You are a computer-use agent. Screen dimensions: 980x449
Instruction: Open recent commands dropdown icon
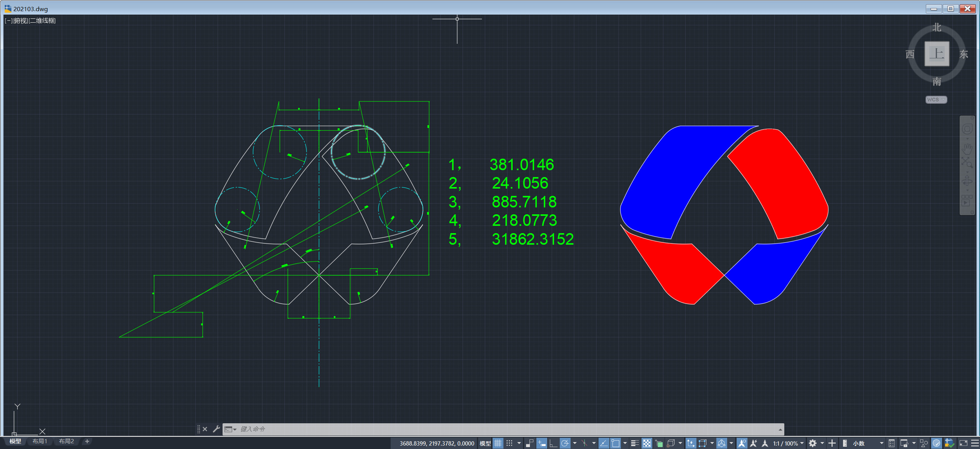pos(230,429)
